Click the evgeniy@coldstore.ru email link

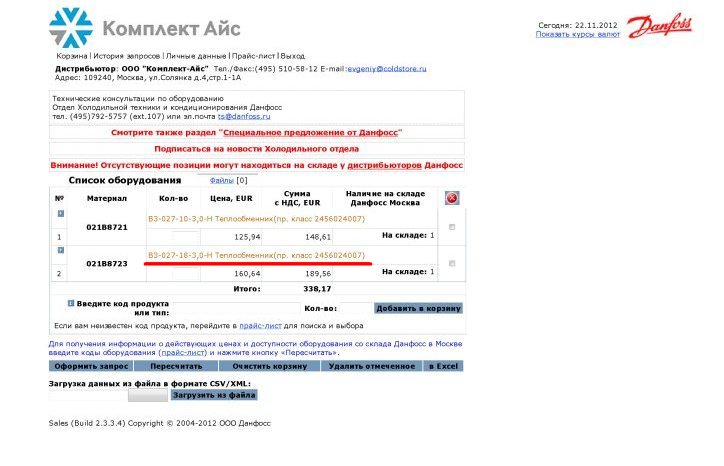[386, 69]
